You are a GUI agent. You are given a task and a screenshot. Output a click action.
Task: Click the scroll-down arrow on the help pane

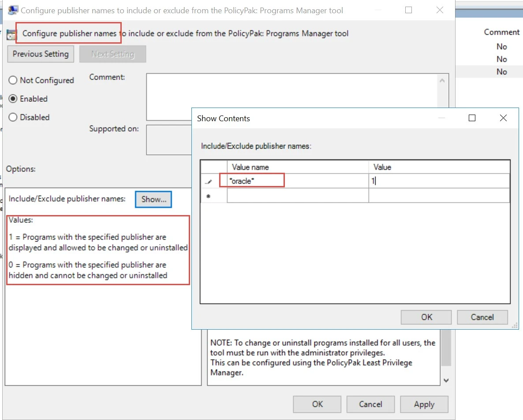(x=446, y=380)
